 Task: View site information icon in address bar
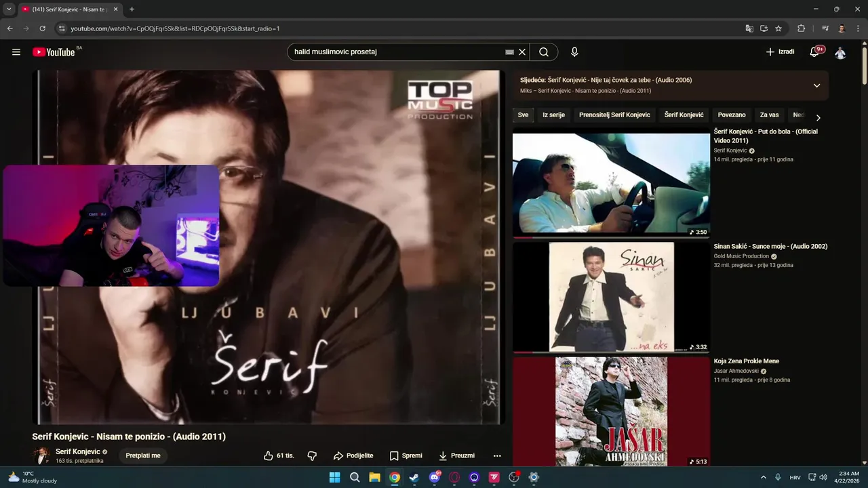[x=61, y=28]
